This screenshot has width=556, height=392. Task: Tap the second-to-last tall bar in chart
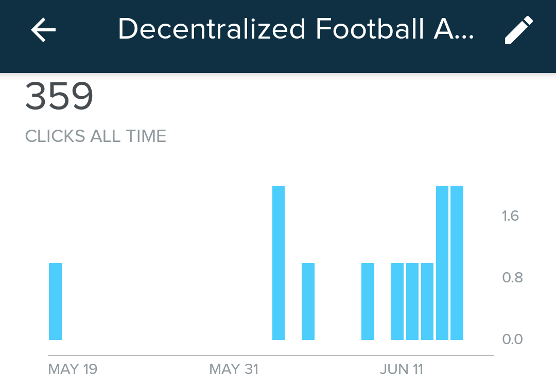pos(442,263)
